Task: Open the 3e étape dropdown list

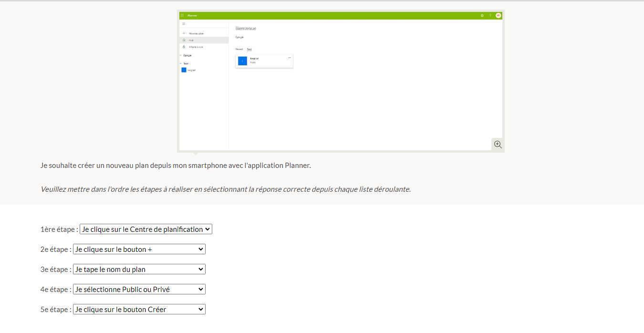Action: 139,270
